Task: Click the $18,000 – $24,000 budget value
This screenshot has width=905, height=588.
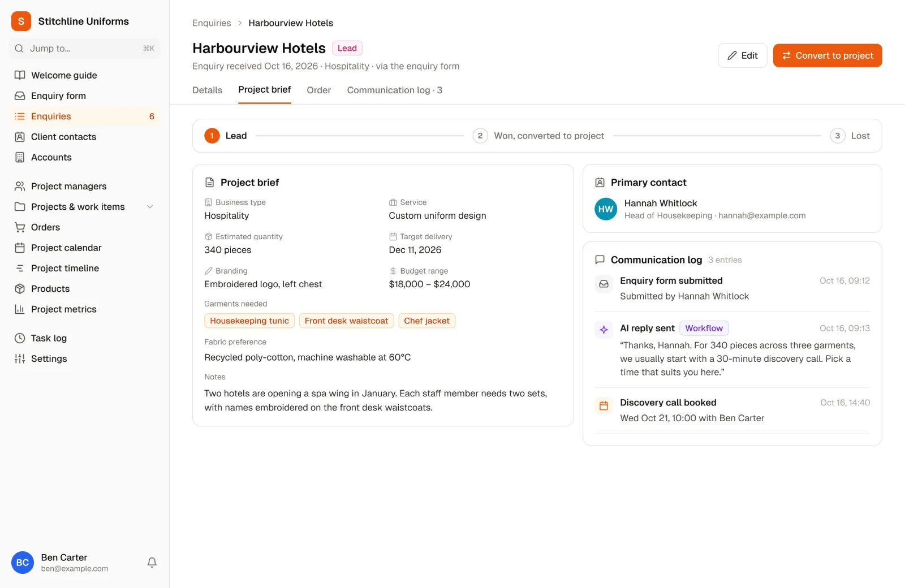Action: pyautogui.click(x=429, y=284)
